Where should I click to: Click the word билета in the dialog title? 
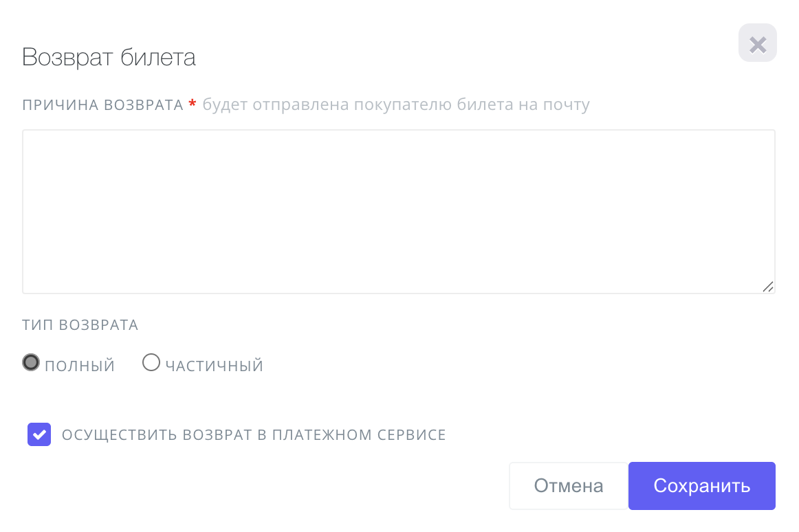(158, 57)
